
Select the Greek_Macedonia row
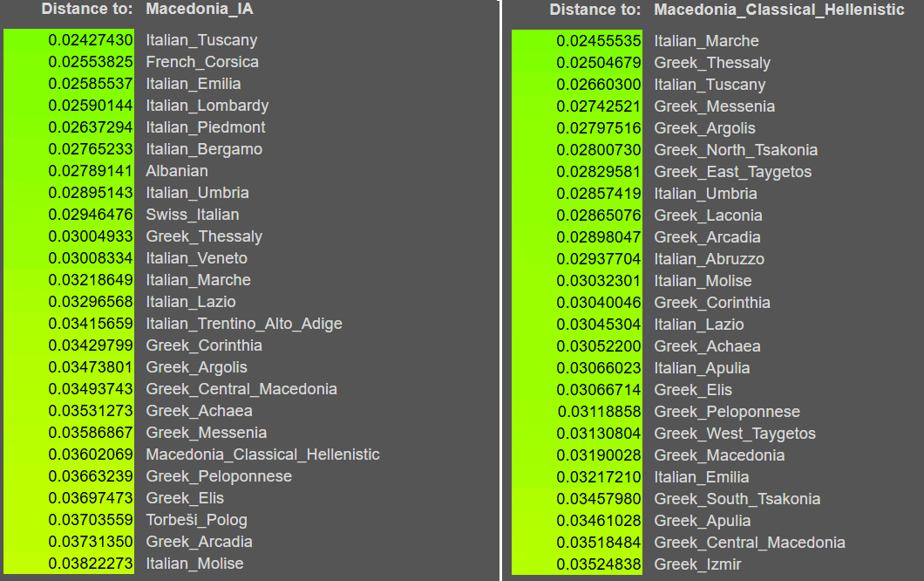(719, 456)
